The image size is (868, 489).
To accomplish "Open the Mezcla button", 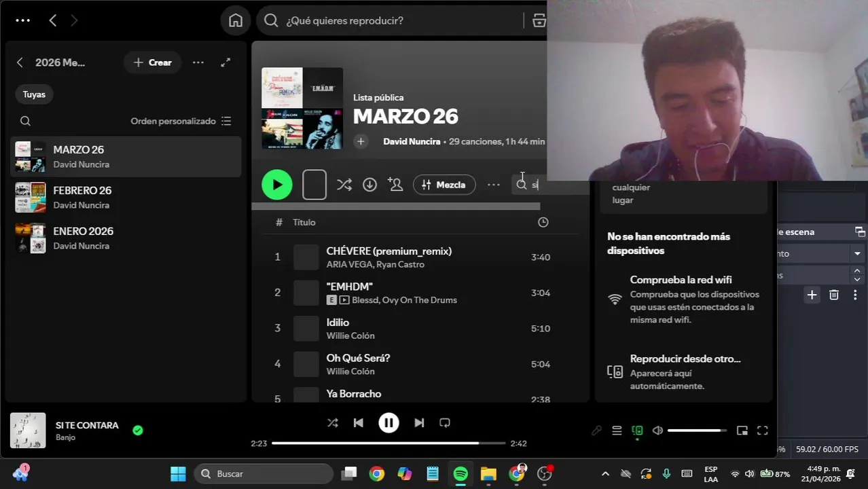I will coord(444,185).
